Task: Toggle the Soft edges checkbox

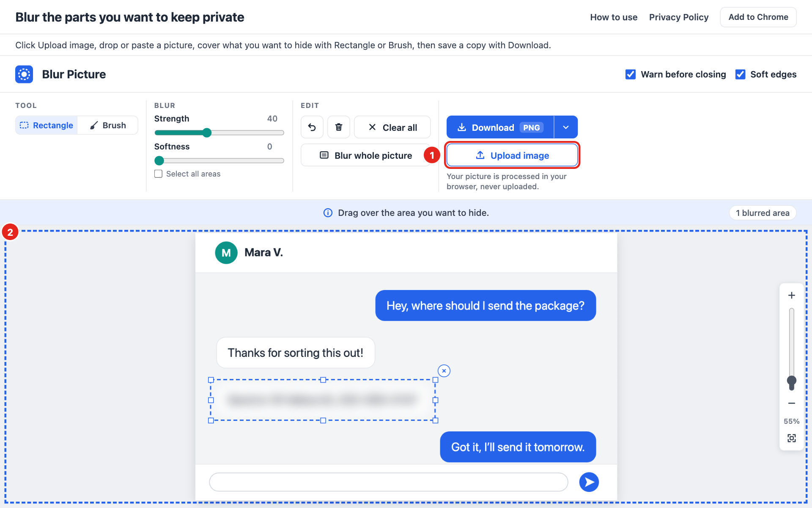Action: click(741, 75)
